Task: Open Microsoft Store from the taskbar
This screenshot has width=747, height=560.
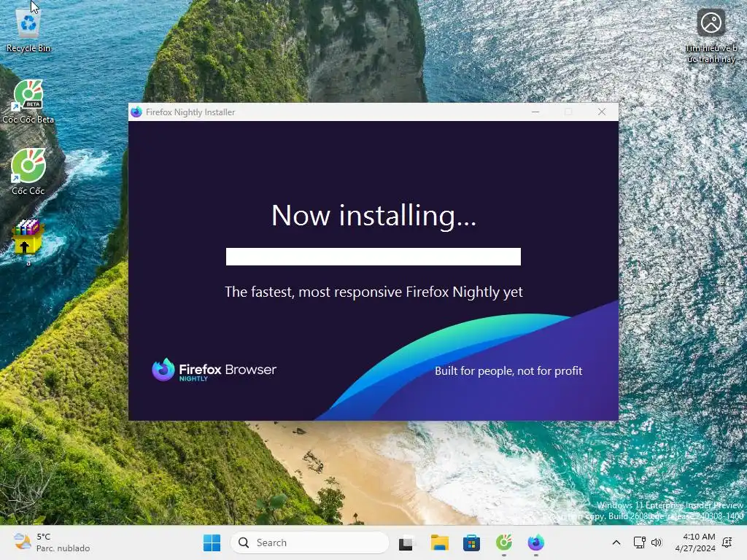Action: tap(471, 542)
